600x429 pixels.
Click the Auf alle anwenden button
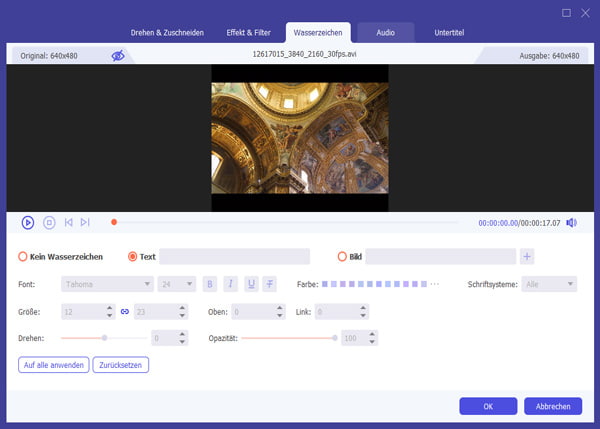click(x=53, y=365)
